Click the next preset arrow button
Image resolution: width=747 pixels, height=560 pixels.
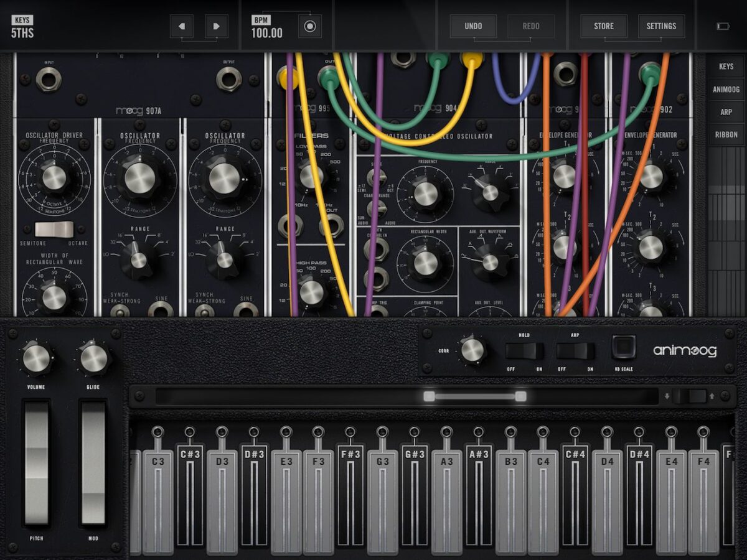pyautogui.click(x=217, y=26)
